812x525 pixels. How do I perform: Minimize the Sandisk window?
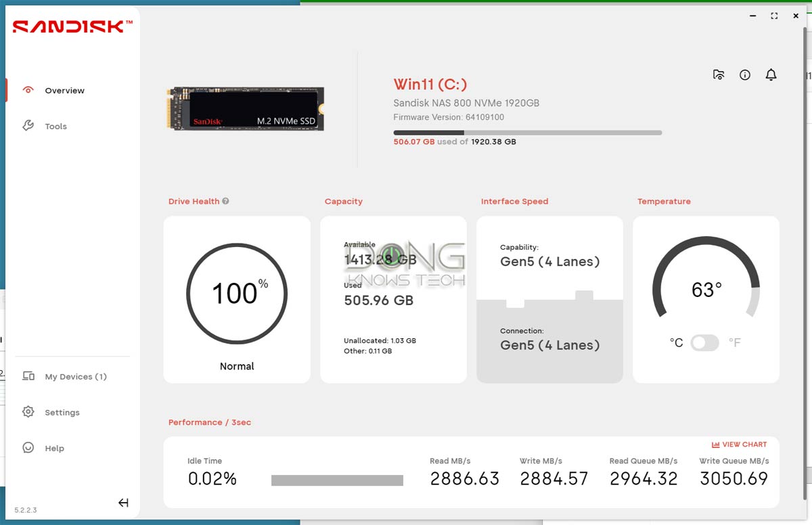click(x=753, y=16)
